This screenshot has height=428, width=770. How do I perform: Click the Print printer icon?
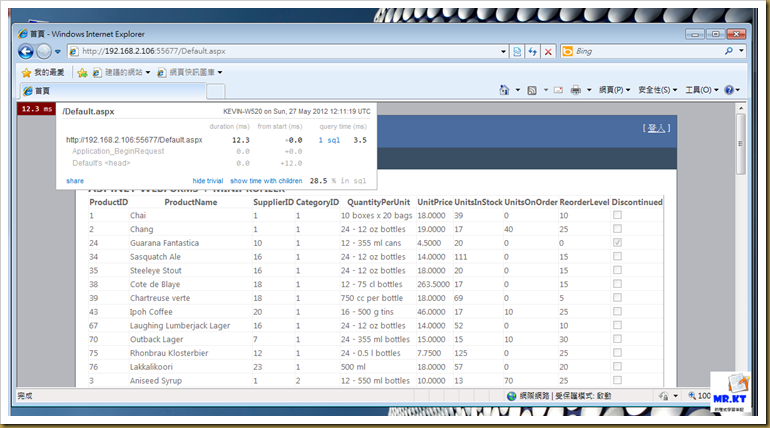pyautogui.click(x=576, y=90)
